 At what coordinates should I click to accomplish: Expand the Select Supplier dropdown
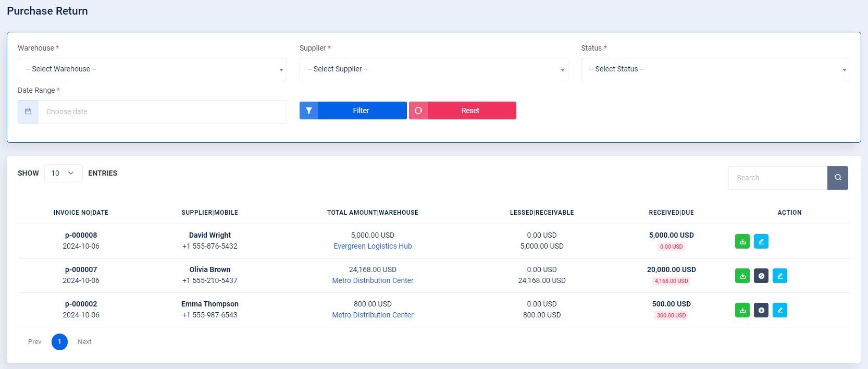click(433, 69)
